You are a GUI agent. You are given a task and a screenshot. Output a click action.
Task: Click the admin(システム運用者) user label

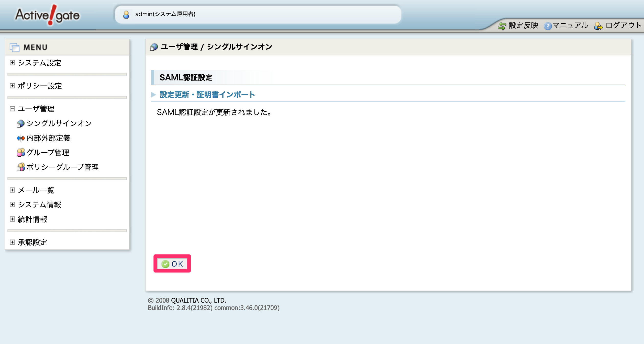165,14
